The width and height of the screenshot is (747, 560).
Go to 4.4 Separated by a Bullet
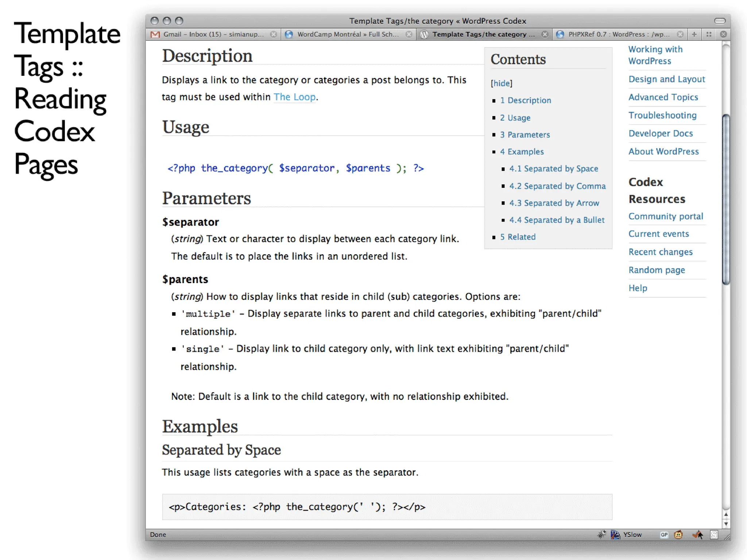(x=557, y=220)
